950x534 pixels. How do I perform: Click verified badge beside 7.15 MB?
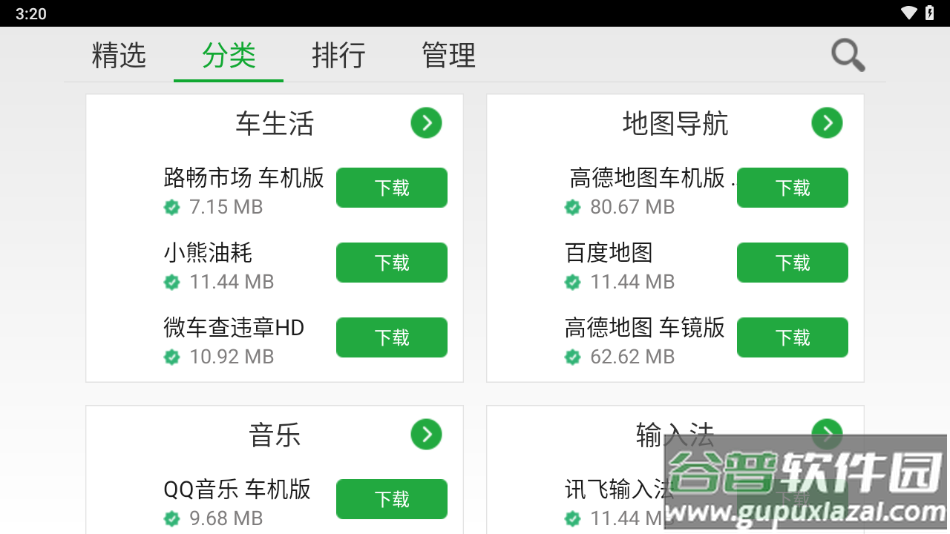click(x=172, y=207)
